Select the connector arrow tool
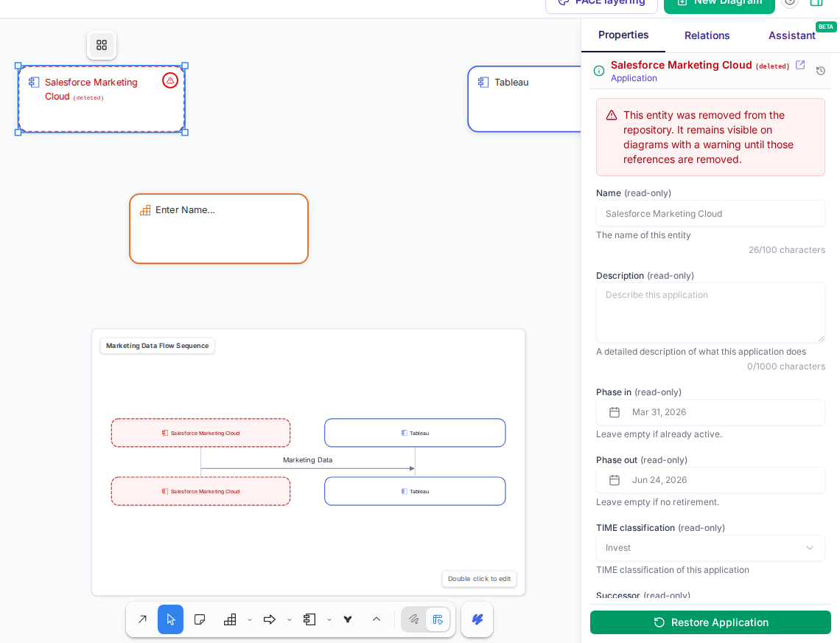 pos(142,619)
